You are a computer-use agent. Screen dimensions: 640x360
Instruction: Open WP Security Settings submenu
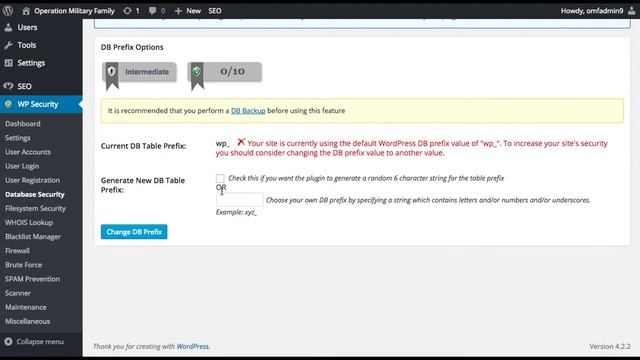(x=18, y=138)
